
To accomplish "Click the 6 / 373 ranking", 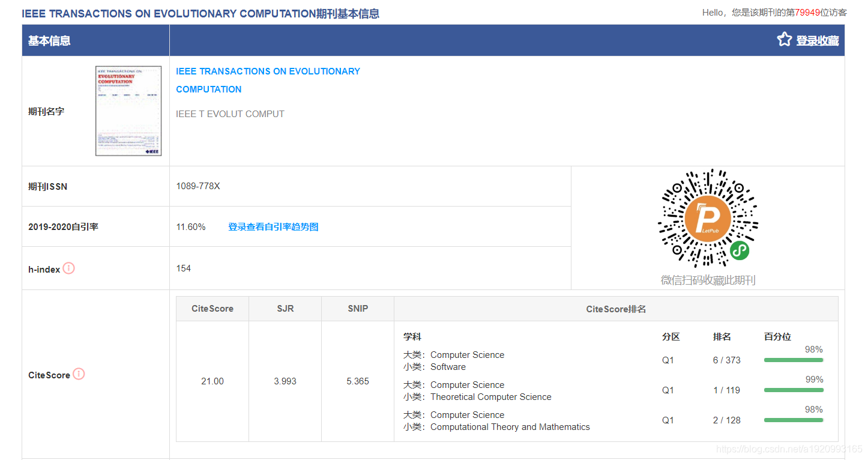I will pyautogui.click(x=727, y=360).
